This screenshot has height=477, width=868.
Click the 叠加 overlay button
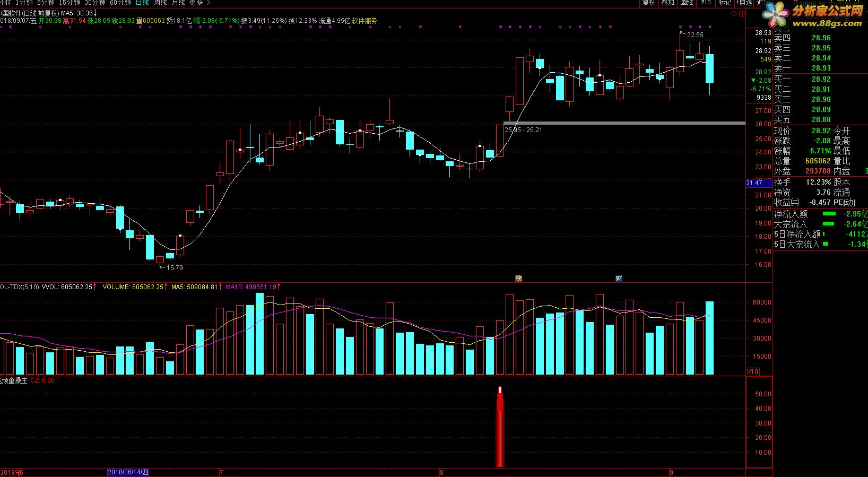(x=667, y=3)
